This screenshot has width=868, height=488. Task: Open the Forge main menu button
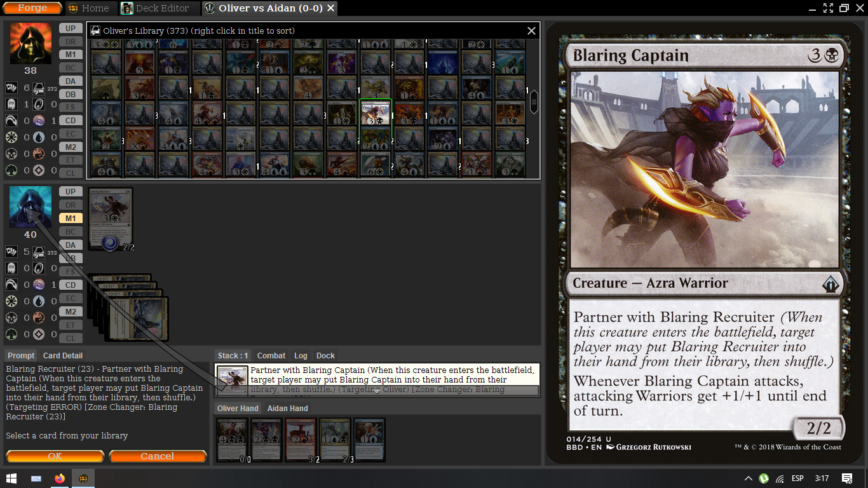coord(32,8)
